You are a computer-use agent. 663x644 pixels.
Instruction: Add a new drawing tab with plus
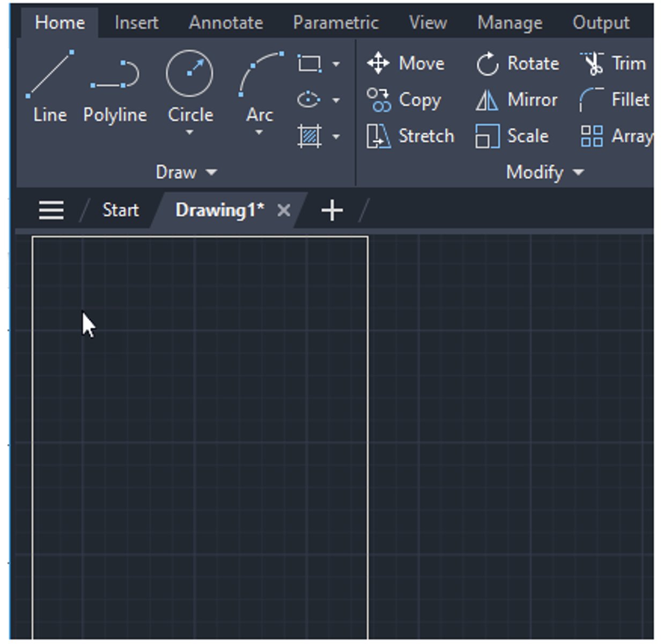[x=332, y=210]
